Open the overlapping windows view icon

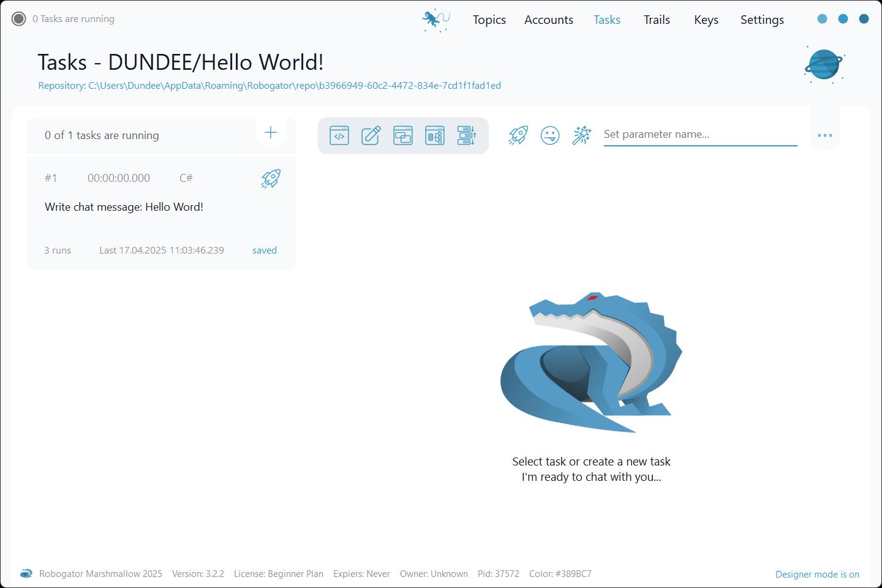(403, 135)
